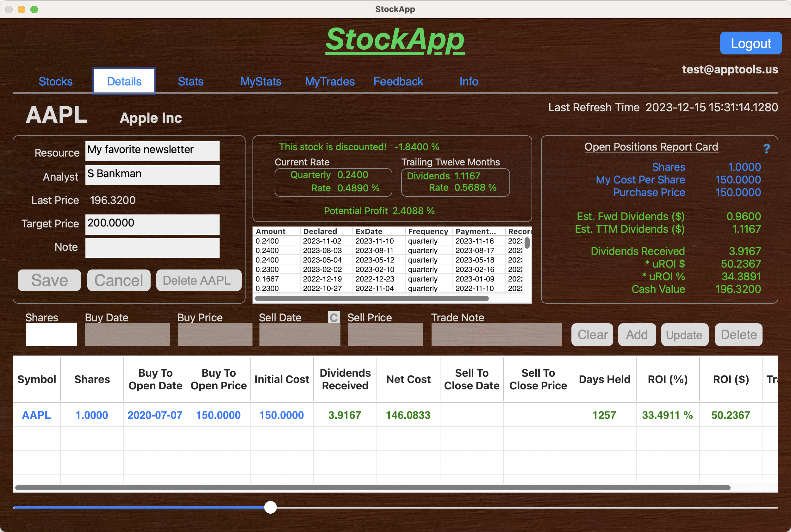Click the Delete AAPL button
Screen dimensions: 791x532
199,280
